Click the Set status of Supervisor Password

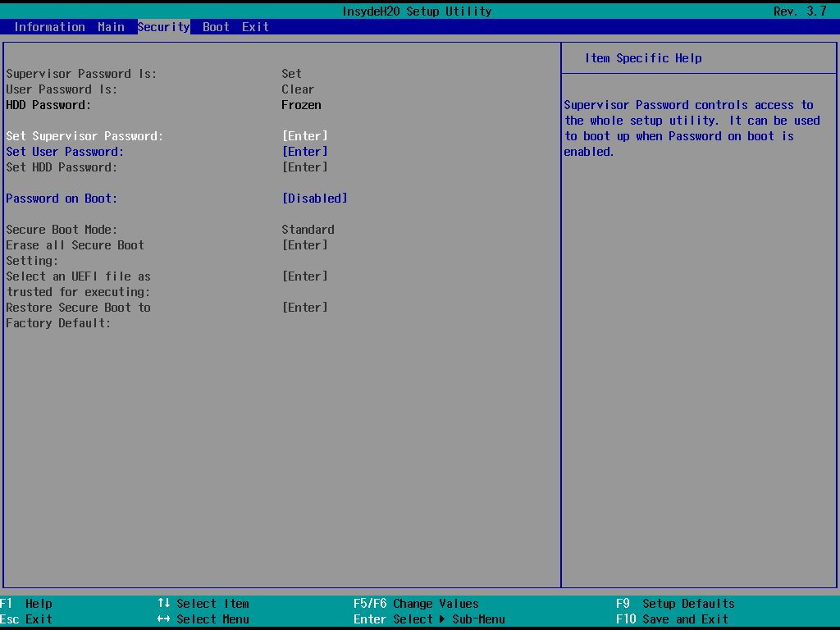click(x=291, y=74)
